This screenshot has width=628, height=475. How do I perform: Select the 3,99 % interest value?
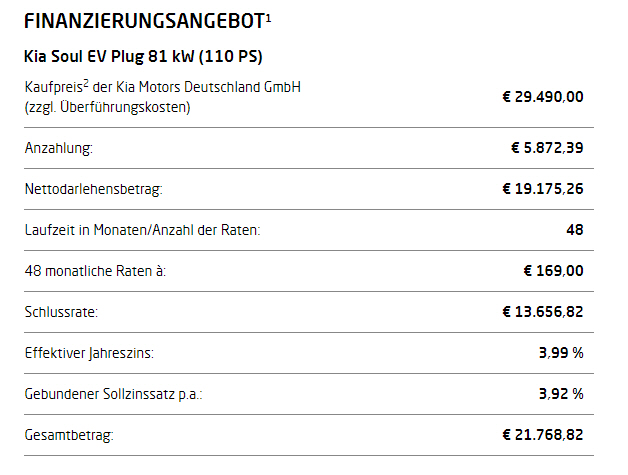(x=561, y=353)
